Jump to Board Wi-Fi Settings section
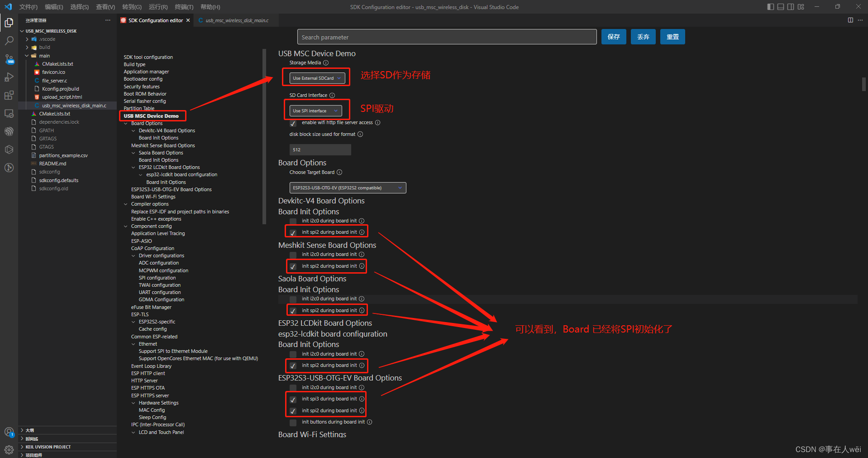This screenshot has width=868, height=458. tap(153, 197)
